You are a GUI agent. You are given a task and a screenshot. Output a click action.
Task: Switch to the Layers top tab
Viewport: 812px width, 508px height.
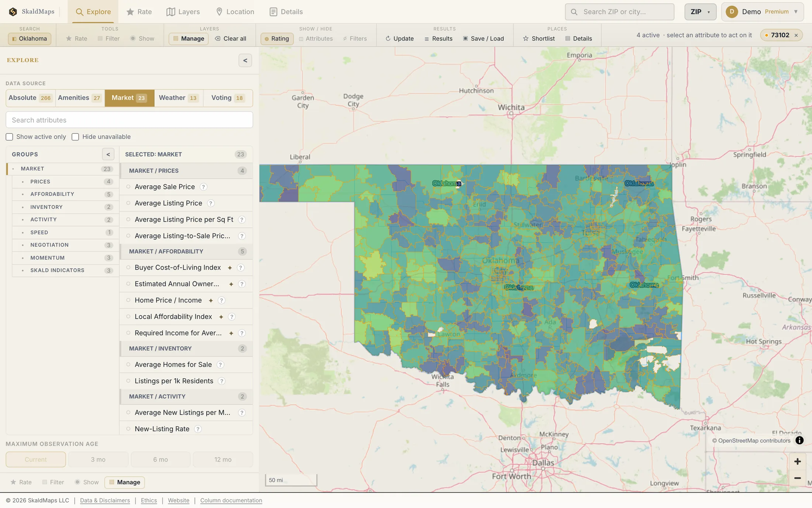tap(183, 12)
